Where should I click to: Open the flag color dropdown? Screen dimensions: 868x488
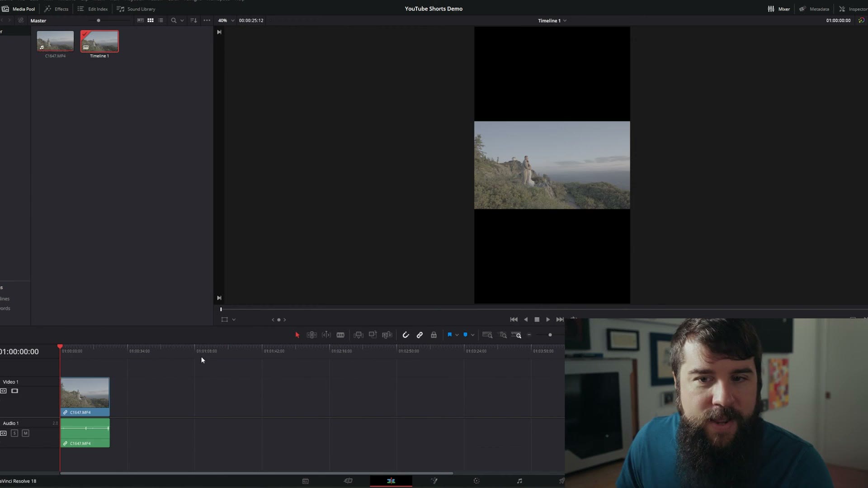(x=457, y=335)
